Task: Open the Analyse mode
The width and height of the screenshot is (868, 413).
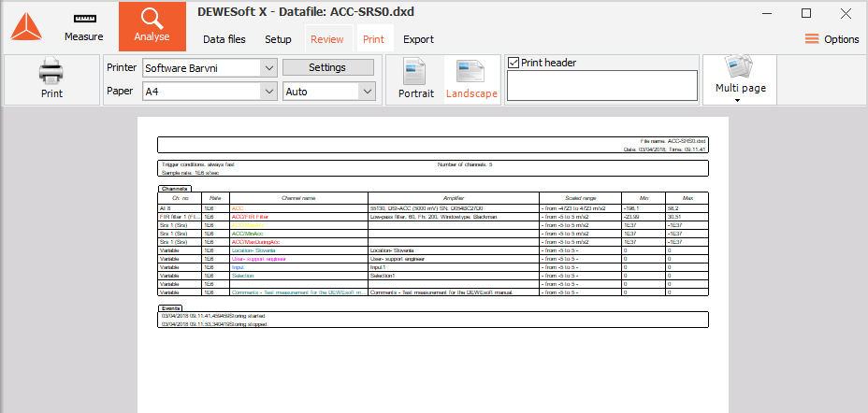Action: tap(152, 26)
